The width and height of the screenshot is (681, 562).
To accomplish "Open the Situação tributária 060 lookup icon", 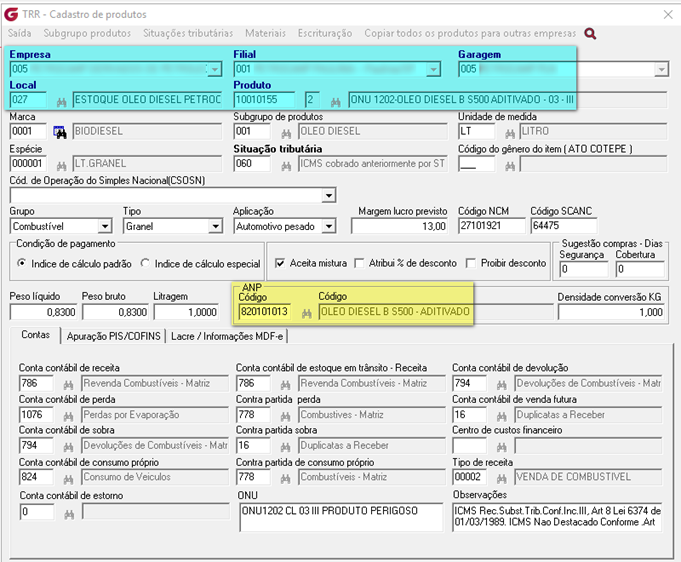I will click(x=286, y=166).
